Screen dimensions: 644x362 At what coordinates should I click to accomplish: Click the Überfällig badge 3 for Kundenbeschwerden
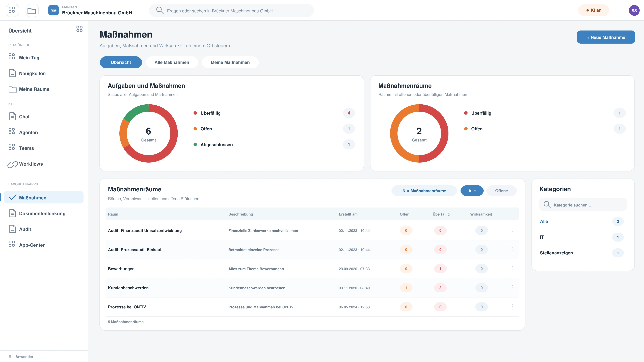point(440,288)
